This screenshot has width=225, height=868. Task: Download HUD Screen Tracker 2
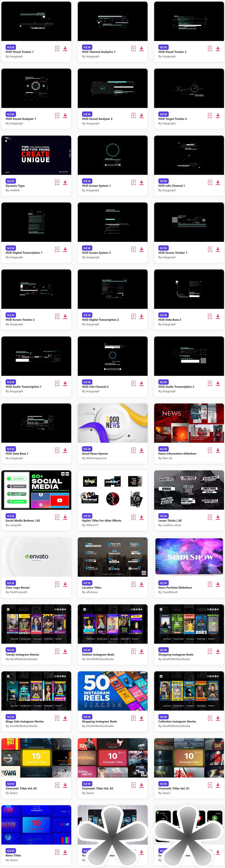pyautogui.click(x=65, y=317)
